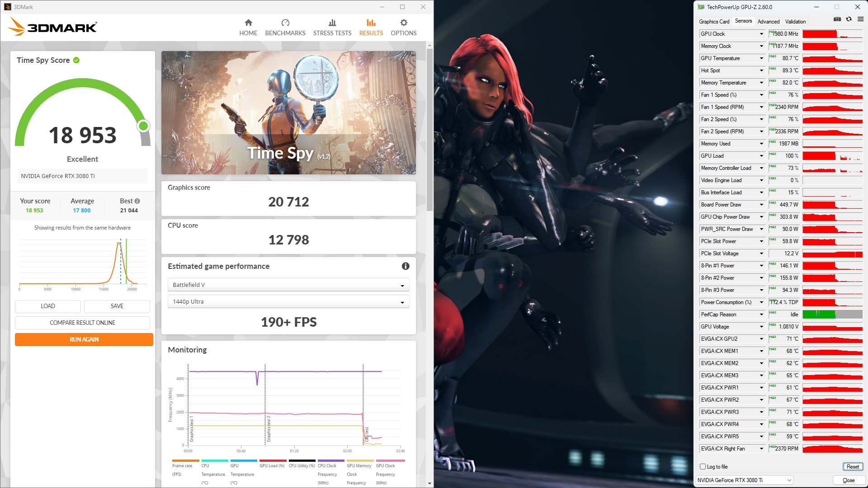This screenshot has height=488, width=868.
Task: Open the GPU selector dropdown in GPU-Z
Action: [745, 480]
